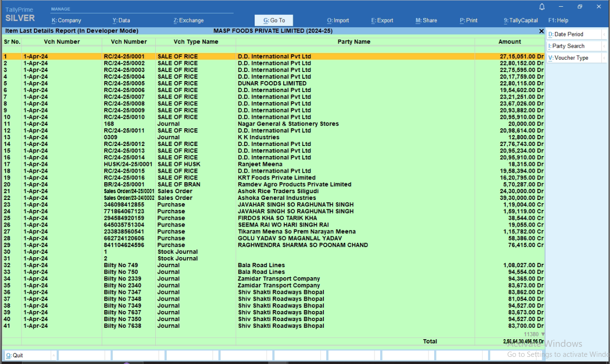This screenshot has height=364, width=610.
Task: Select Zamidar Transport Company on Bilty No 2340
Action: [x=279, y=285]
